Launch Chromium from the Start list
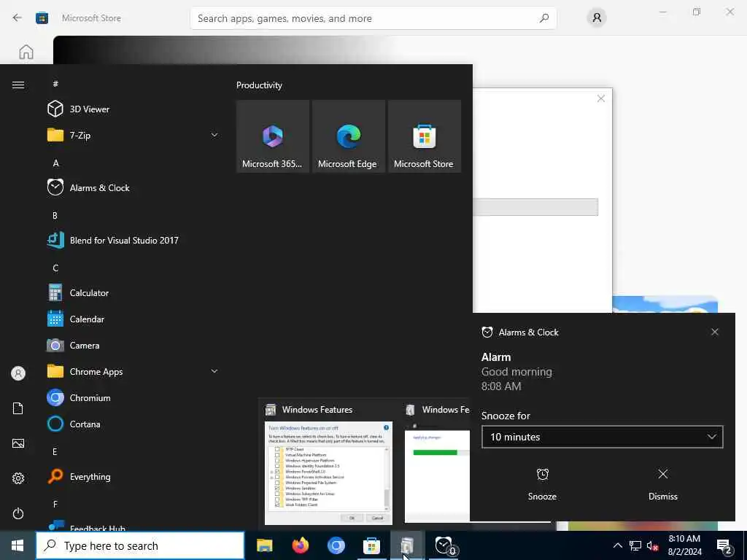 [x=133, y=397]
